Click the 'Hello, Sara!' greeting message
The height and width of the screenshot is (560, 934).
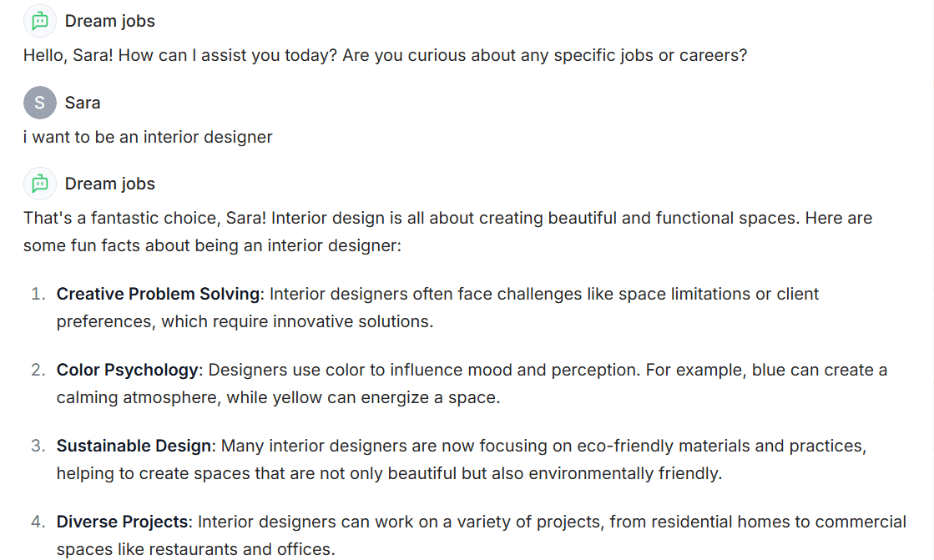(x=385, y=55)
